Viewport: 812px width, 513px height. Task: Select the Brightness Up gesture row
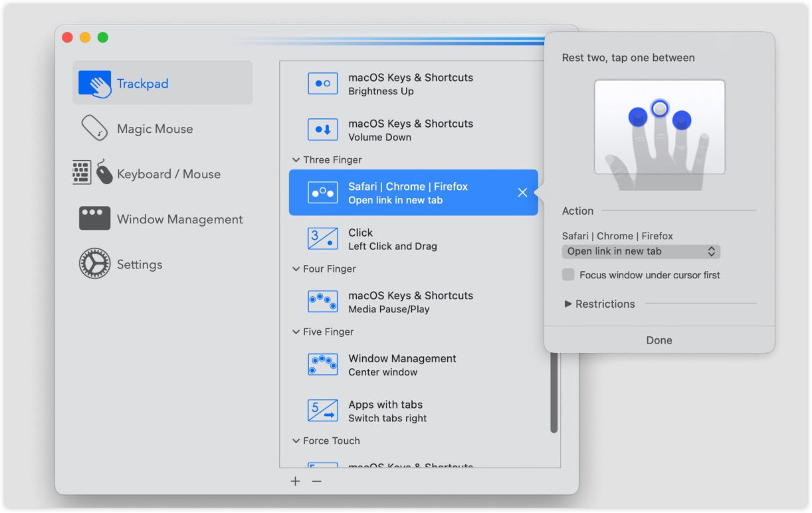click(x=413, y=84)
